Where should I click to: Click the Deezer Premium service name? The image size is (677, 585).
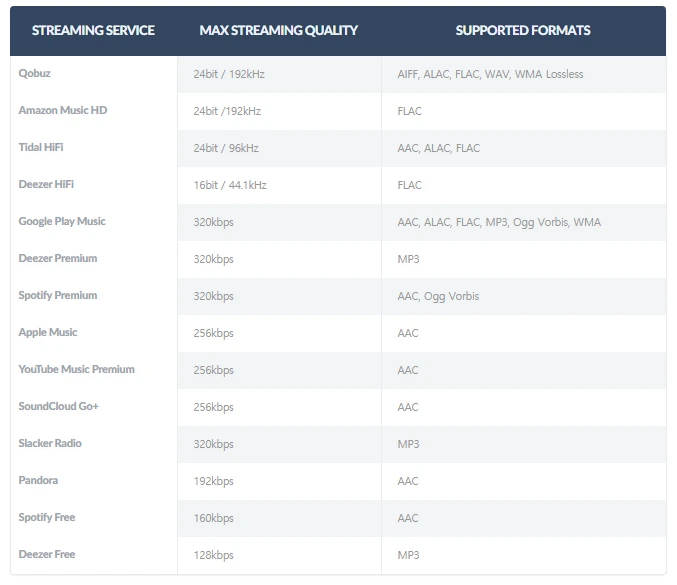[x=58, y=258]
